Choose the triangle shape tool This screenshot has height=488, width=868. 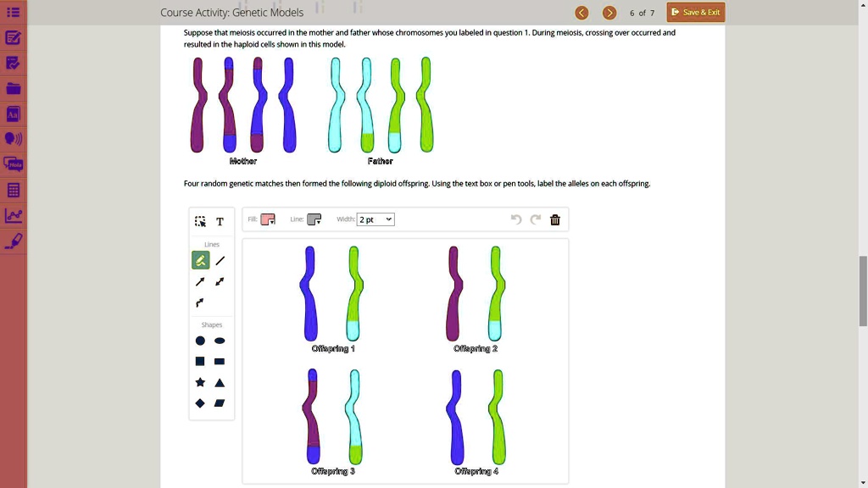point(220,383)
